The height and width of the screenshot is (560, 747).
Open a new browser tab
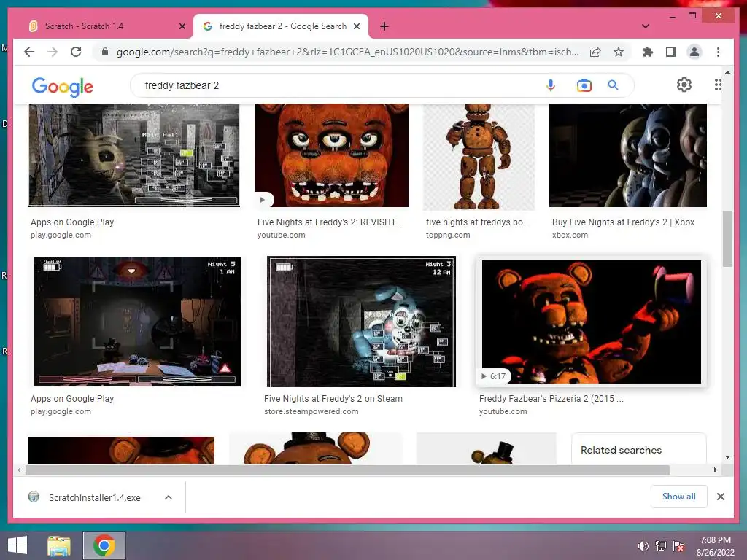384,26
